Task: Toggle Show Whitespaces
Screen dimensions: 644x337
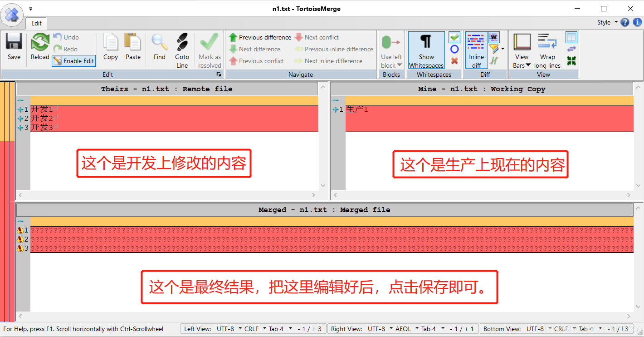Action: coord(426,50)
